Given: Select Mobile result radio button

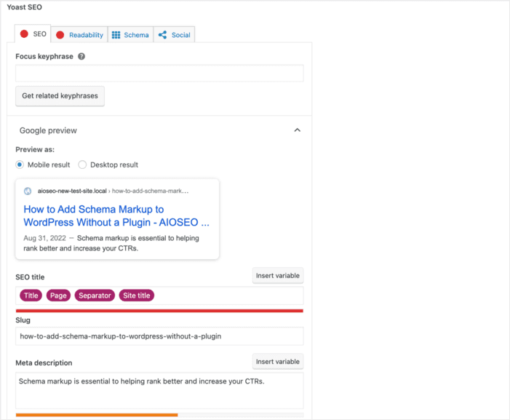Looking at the screenshot, I should [20, 165].
